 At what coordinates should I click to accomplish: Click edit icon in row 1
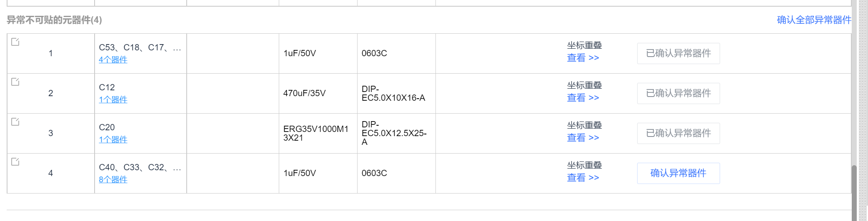coord(15,42)
